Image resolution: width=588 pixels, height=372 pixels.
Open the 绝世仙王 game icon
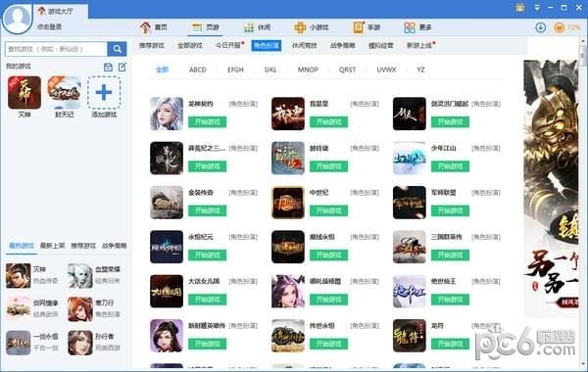pyautogui.click(x=410, y=291)
